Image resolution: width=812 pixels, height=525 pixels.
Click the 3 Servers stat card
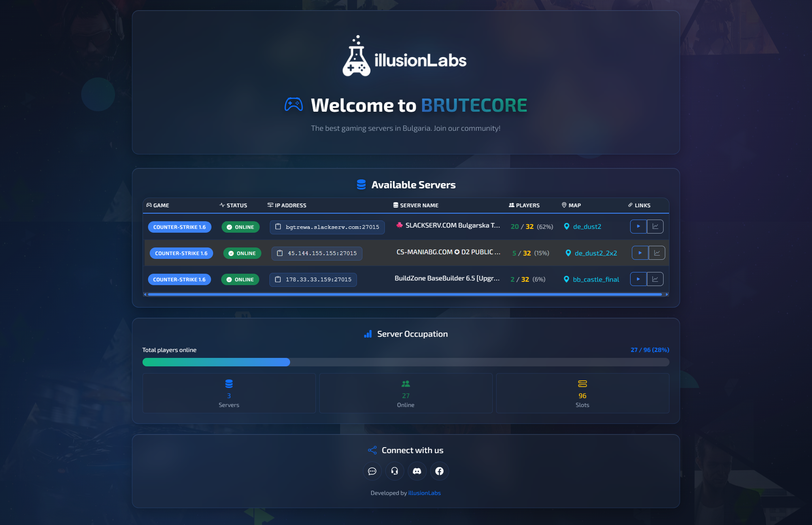point(229,393)
